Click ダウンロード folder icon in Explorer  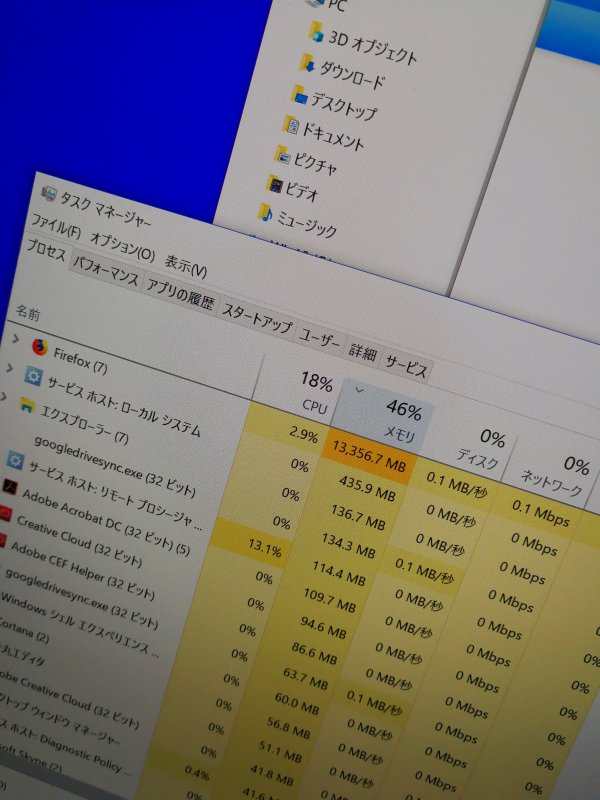tap(308, 63)
